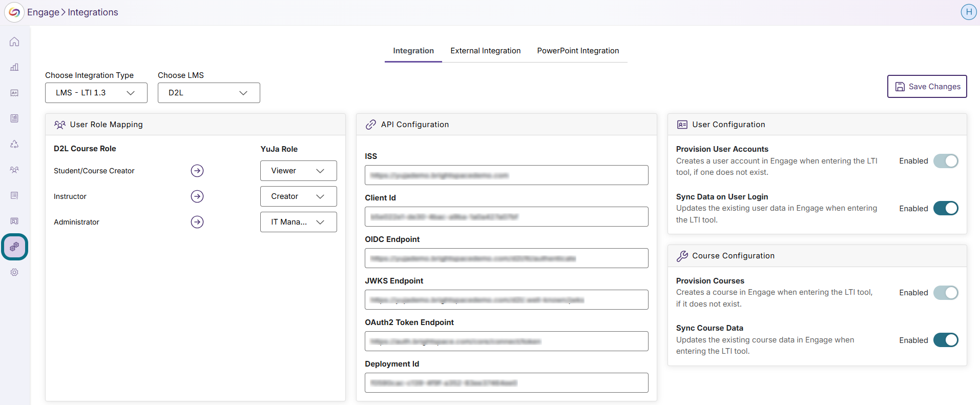This screenshot has width=980, height=405.
Task: Switch to the Integration tab
Action: click(413, 51)
